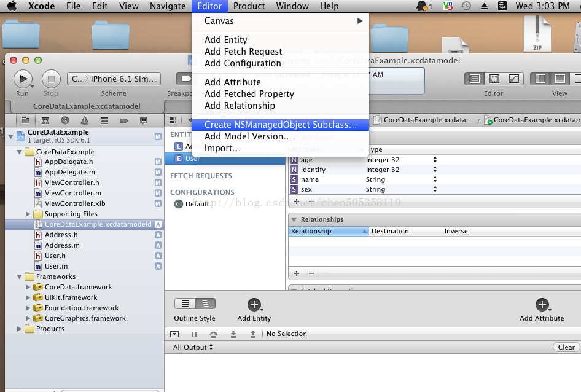Open the Issue navigator warning icon
Viewport: 581px width, 392px height.
[x=85, y=120]
